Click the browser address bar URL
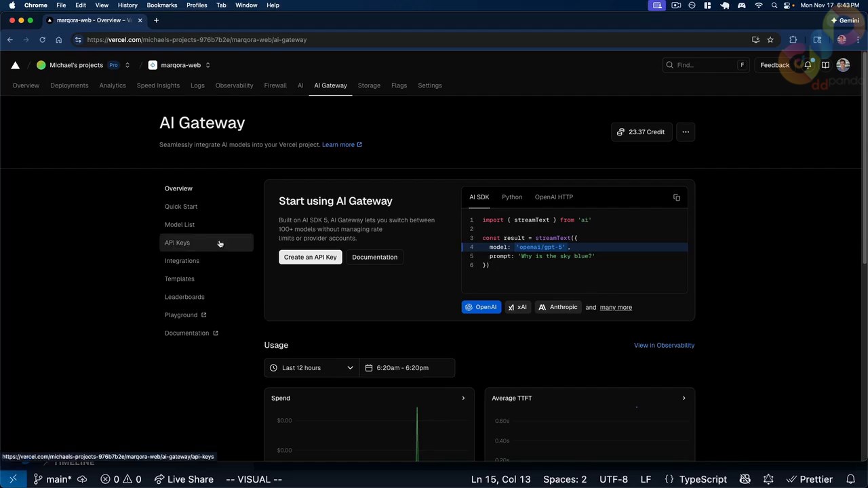868x488 pixels. click(197, 40)
